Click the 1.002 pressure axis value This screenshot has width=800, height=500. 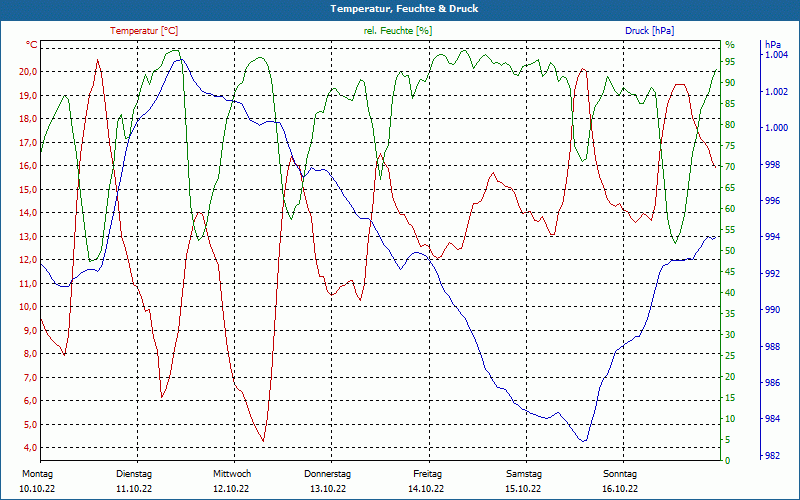tap(776, 91)
